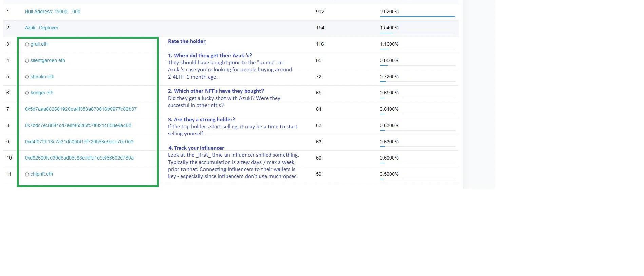644x276 pixels.
Task: Click the 1.5400% percentage for Azuki Deployer
Action: pyautogui.click(x=389, y=28)
